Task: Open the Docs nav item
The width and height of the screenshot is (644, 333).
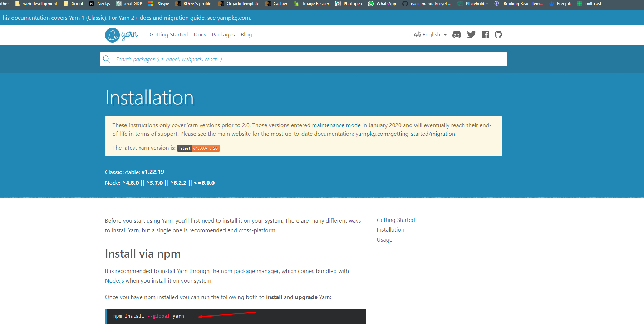Action: coord(200,35)
